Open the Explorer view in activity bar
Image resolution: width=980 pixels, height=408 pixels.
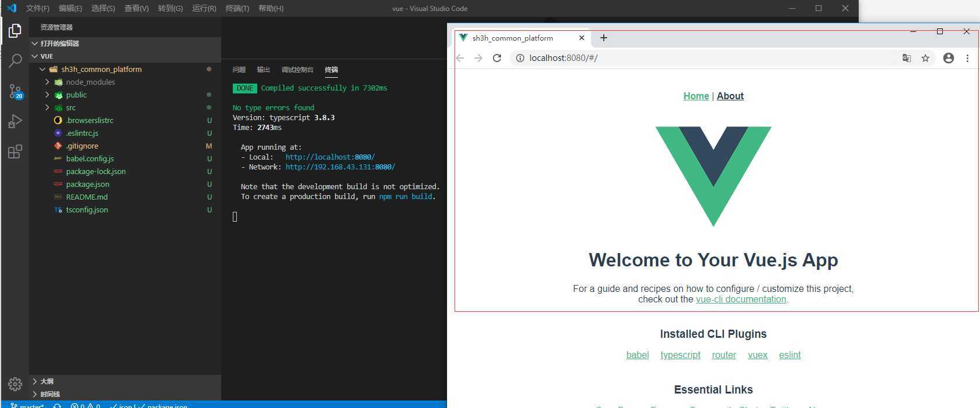(x=15, y=31)
